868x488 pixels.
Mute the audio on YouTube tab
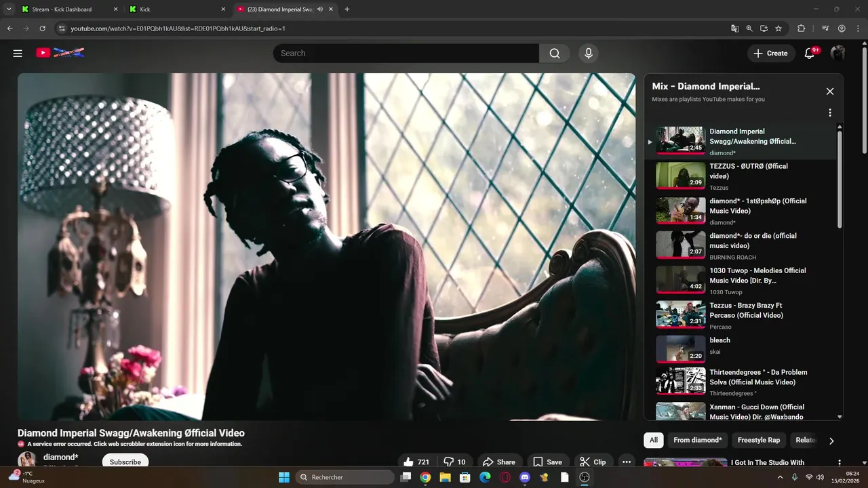pyautogui.click(x=319, y=9)
